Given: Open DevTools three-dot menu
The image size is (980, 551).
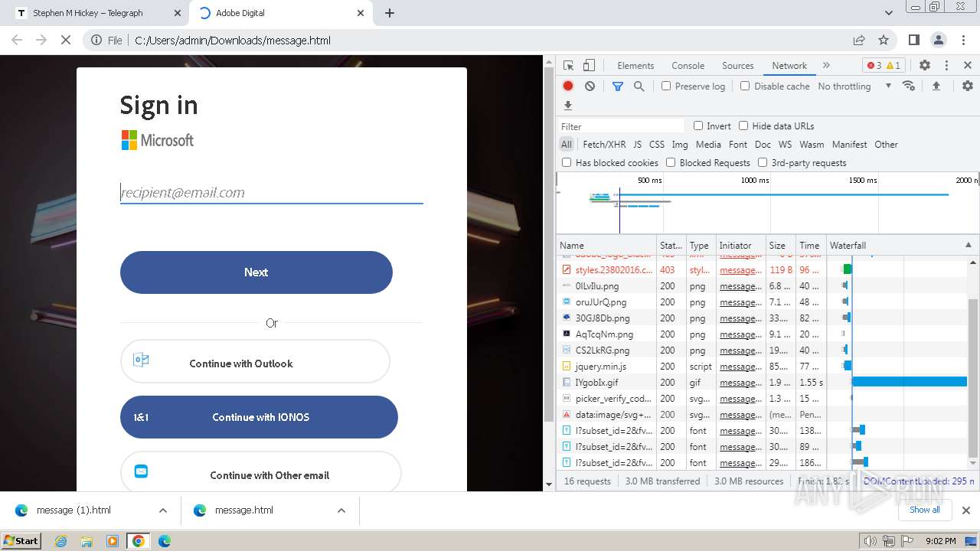Looking at the screenshot, I should (x=946, y=66).
